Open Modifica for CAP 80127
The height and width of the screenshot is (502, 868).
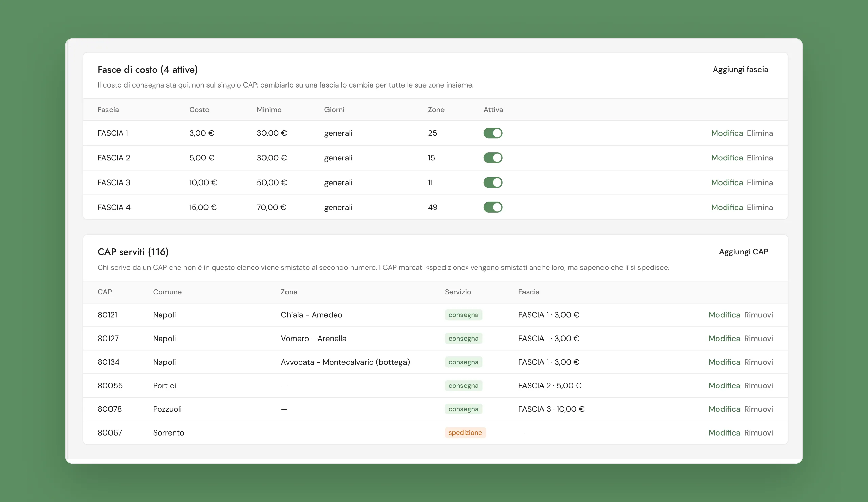724,339
